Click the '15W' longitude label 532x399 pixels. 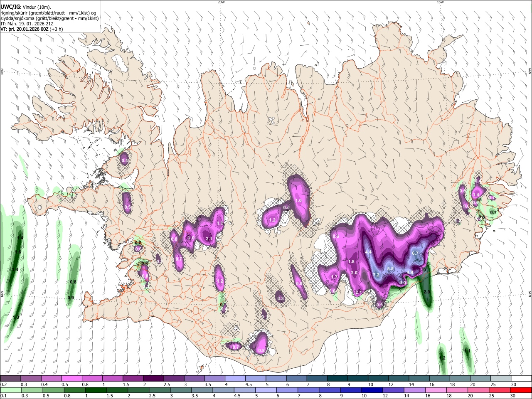440,2
